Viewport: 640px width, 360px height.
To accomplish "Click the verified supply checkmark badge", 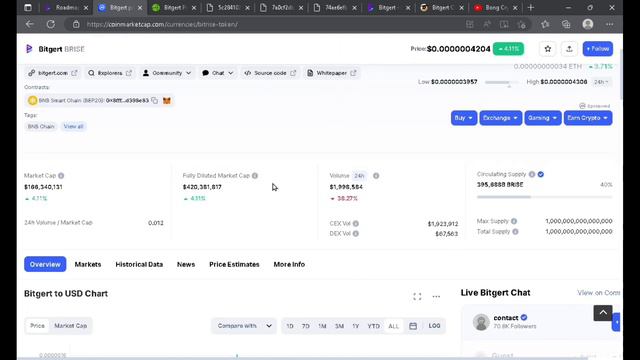I will [541, 174].
